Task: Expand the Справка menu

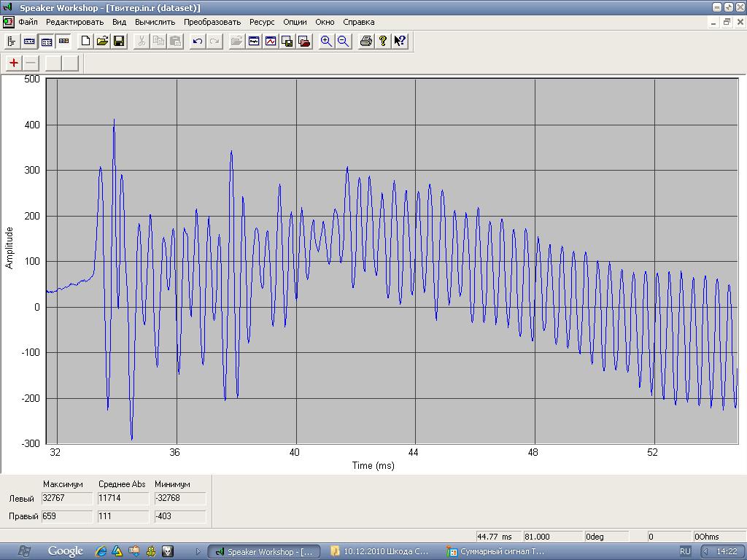Action: tap(358, 22)
